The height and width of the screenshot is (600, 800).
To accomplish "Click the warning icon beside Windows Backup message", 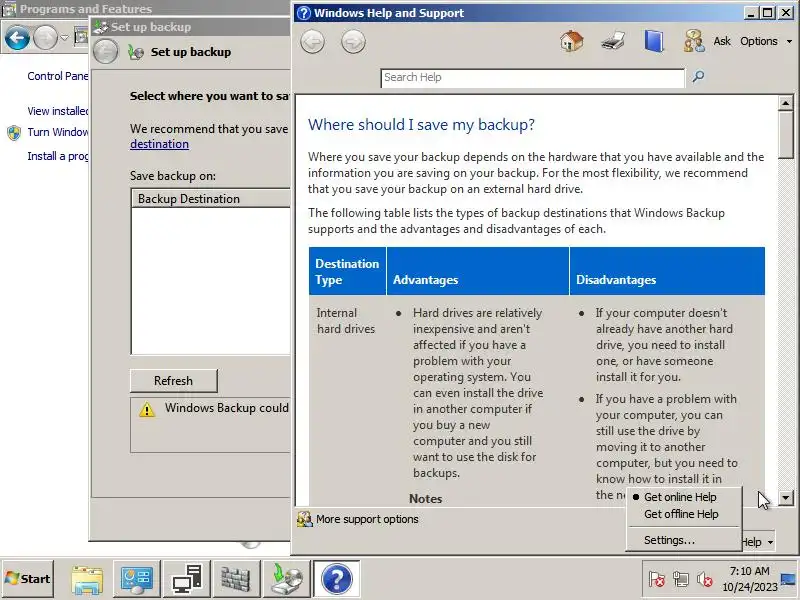I will pyautogui.click(x=147, y=409).
